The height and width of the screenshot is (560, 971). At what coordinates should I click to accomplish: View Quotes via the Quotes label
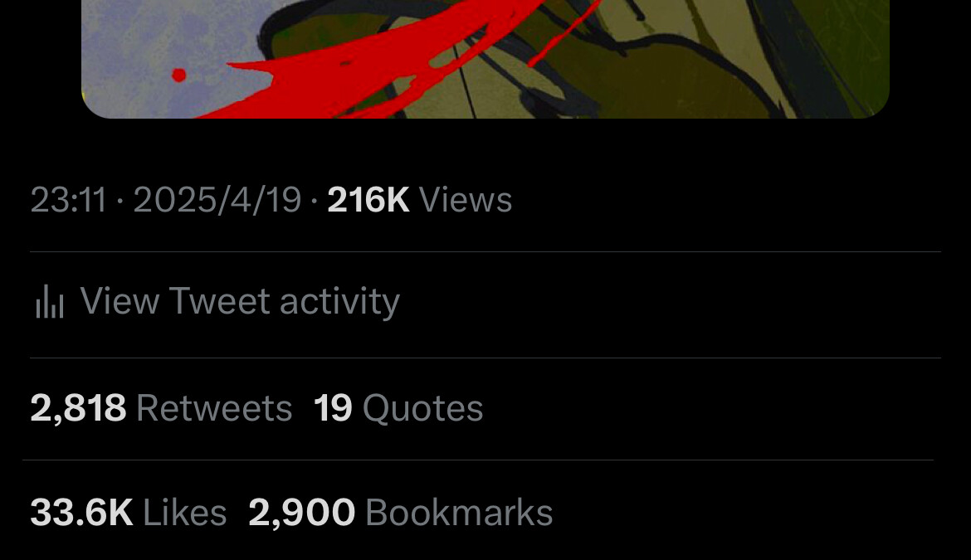[x=423, y=409]
